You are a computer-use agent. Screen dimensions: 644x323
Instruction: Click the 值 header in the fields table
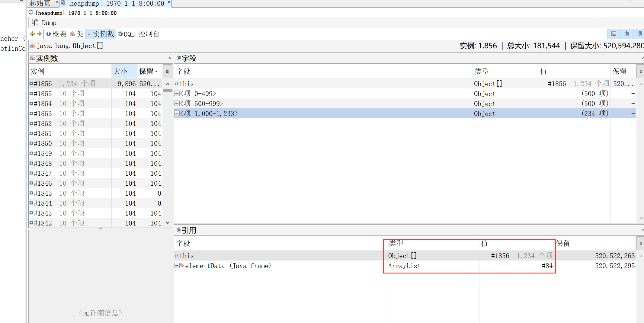[574, 72]
